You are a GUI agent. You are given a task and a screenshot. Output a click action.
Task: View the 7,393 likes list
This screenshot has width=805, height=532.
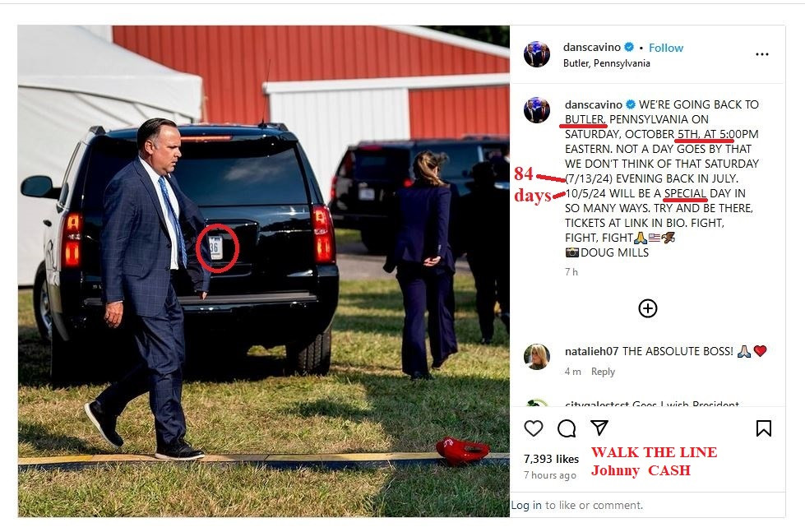tap(551, 459)
